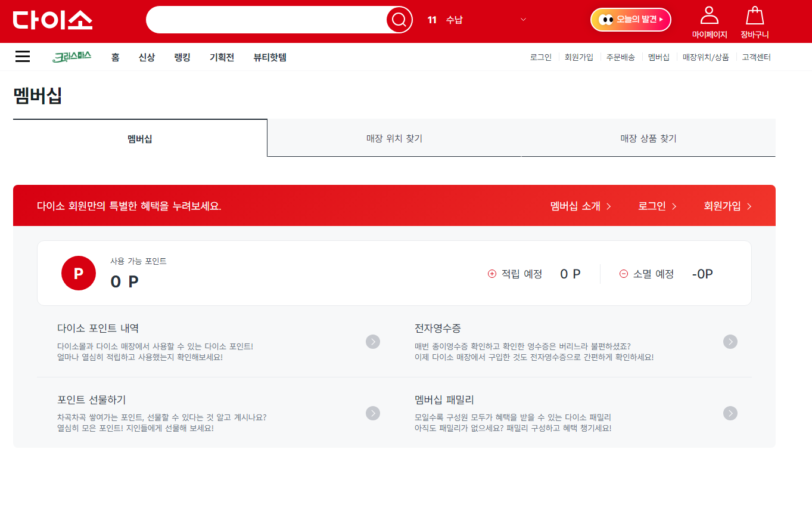Select the 멤버십 tab

(140, 138)
